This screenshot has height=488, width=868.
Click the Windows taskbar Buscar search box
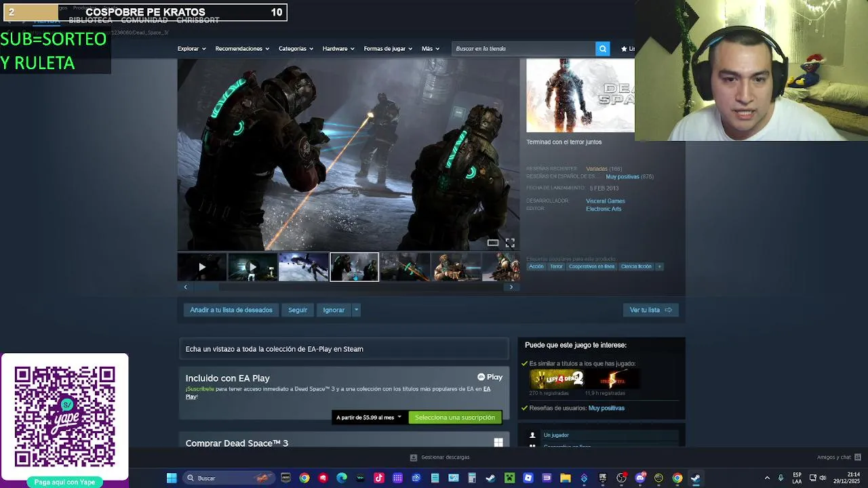(229, 478)
